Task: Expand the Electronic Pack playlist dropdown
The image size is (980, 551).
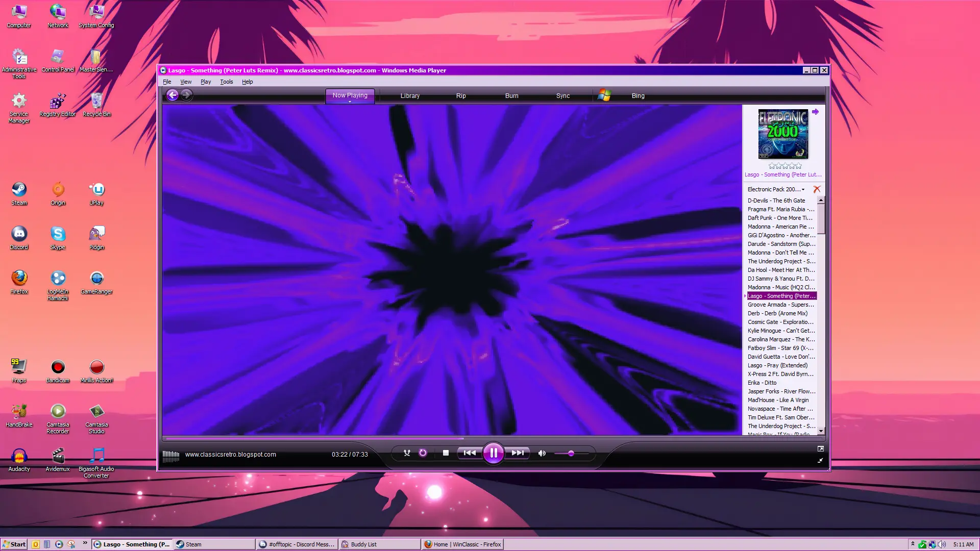Action: tap(803, 189)
